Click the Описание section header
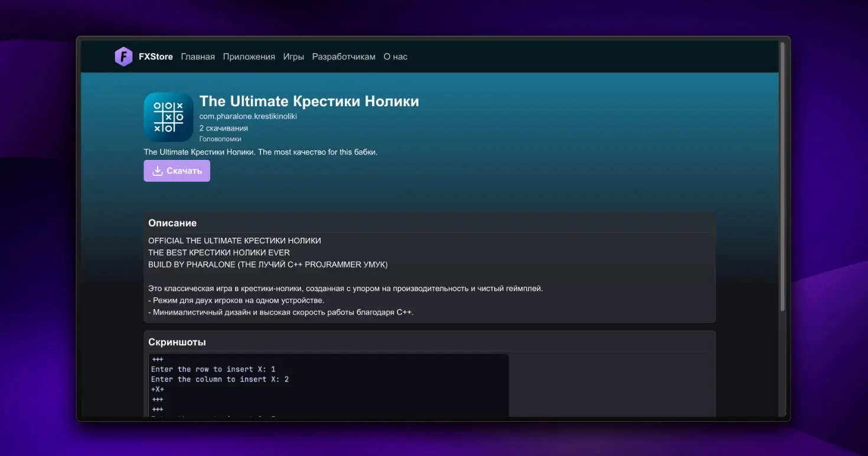This screenshot has width=868, height=456. pos(172,223)
